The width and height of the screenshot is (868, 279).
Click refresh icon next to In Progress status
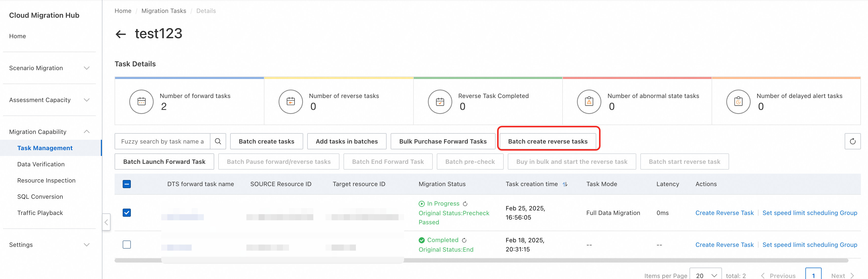[465, 204]
